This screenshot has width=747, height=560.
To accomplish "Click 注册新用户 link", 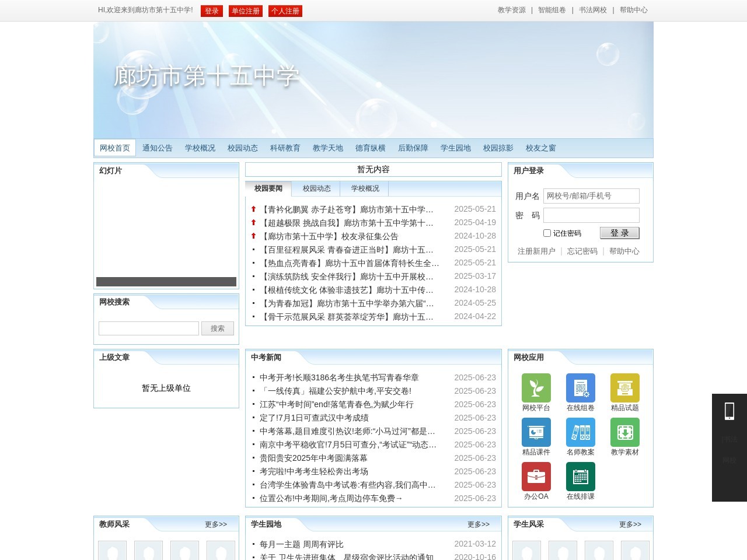I will tap(536, 251).
